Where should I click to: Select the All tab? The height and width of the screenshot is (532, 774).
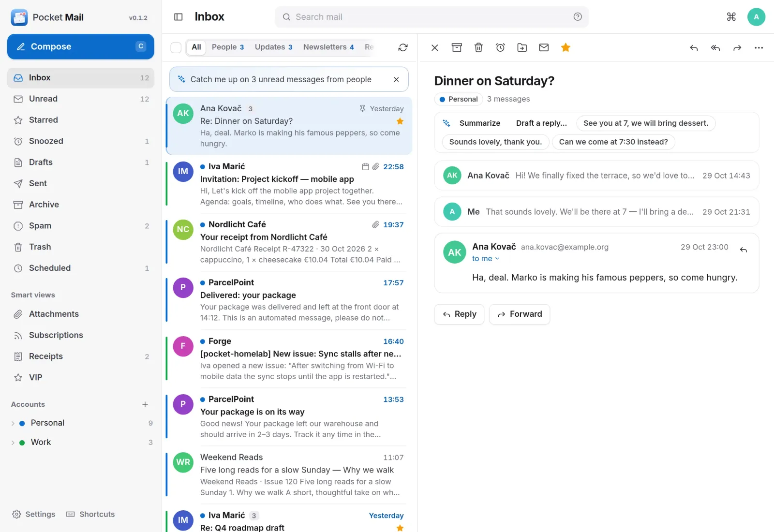[x=196, y=47]
